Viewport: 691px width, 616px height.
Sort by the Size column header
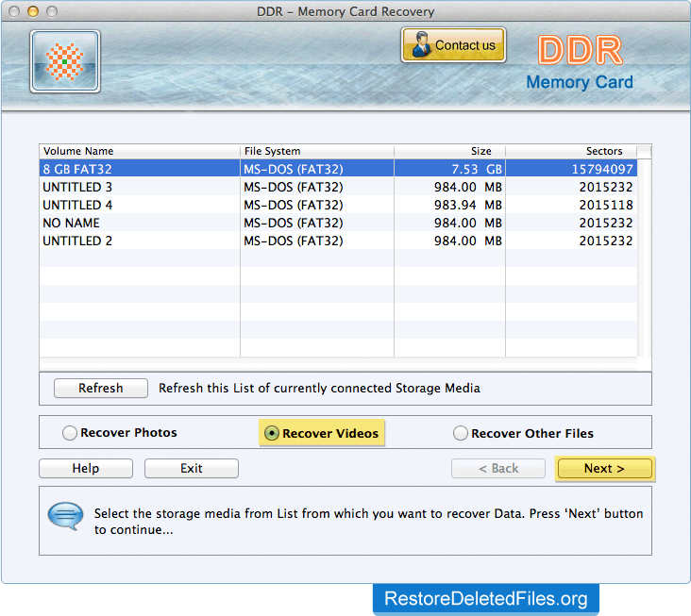[x=449, y=151]
